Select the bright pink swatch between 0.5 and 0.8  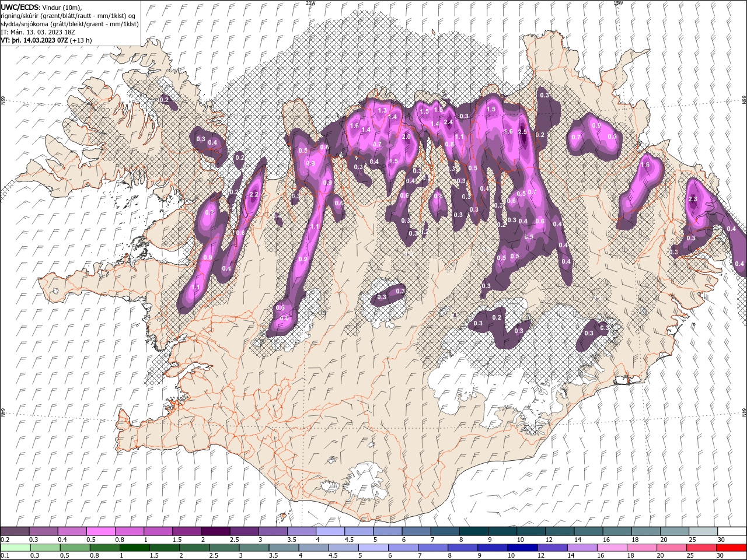[100, 531]
